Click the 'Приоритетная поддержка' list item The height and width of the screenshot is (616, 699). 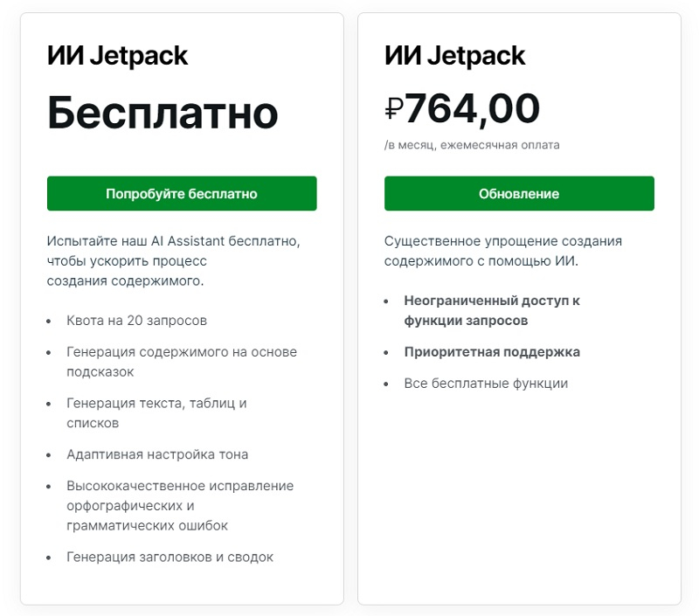pos(491,352)
